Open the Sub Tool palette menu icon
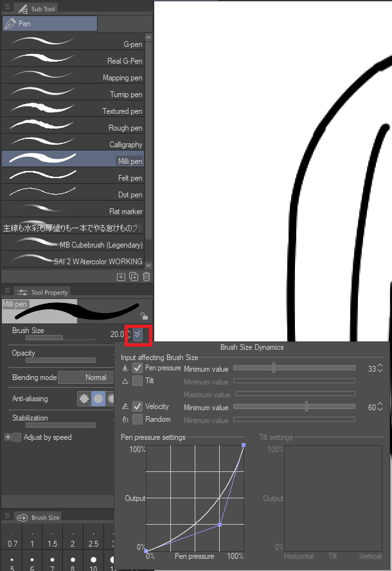 [x=7, y=6]
